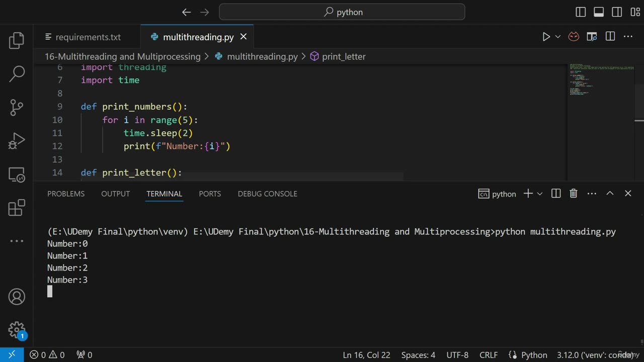Click the python terminal instance label

[497, 194]
